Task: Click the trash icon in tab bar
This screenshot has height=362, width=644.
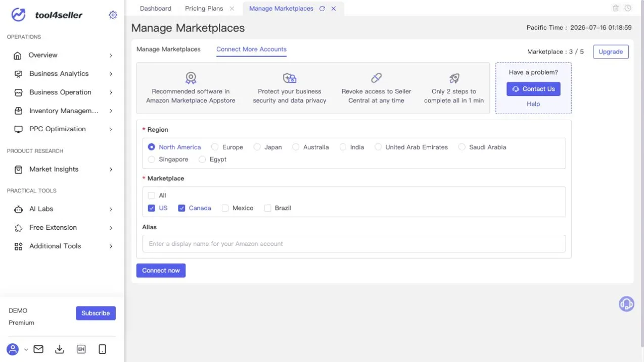Action: coord(616,8)
